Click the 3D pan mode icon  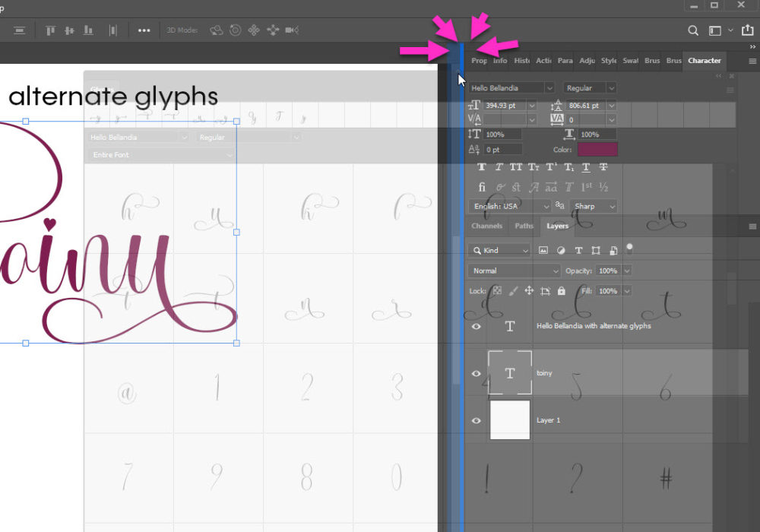[254, 30]
